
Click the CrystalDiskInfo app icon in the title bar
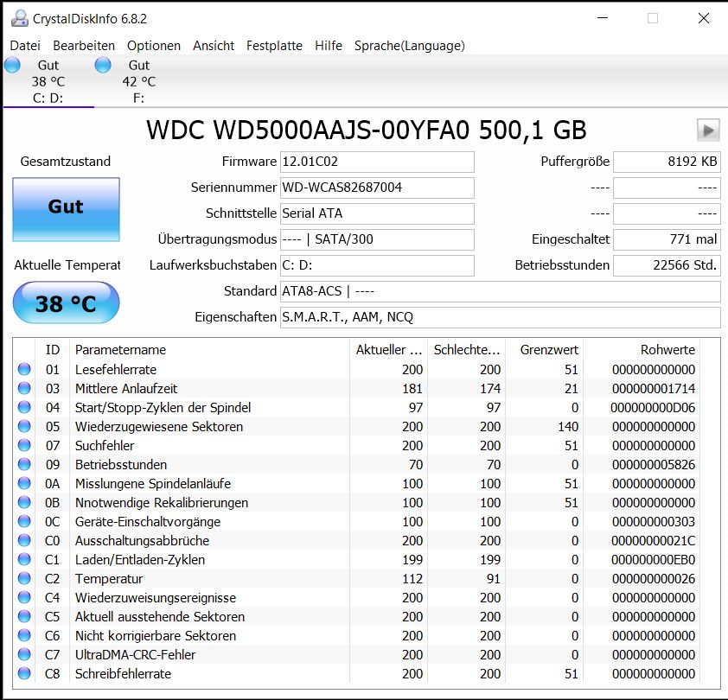click(20, 18)
